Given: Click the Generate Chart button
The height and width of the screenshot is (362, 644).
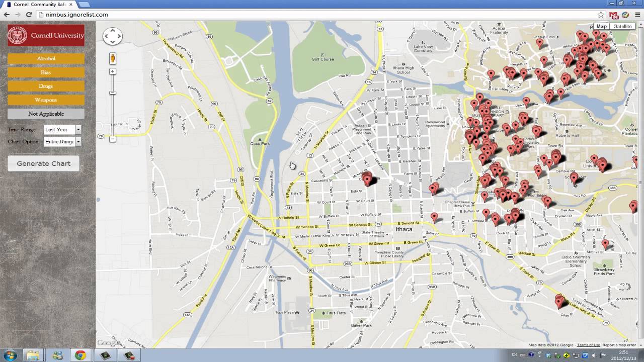Looking at the screenshot, I should (x=43, y=163).
